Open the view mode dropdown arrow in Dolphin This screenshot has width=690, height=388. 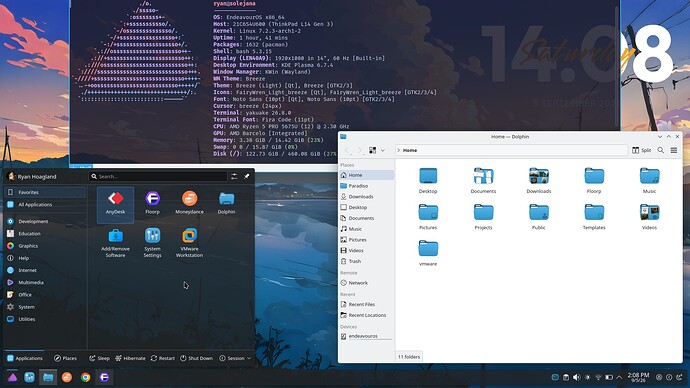[x=382, y=150]
